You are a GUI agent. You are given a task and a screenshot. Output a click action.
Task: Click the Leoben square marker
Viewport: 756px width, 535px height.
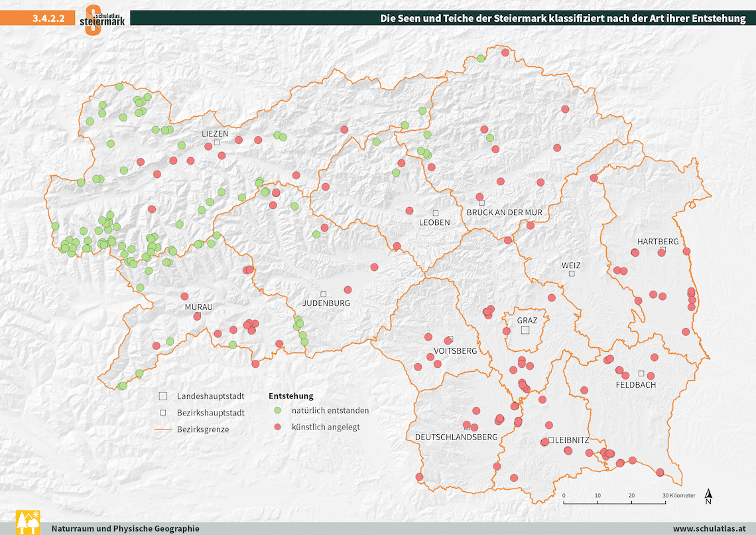click(x=436, y=212)
